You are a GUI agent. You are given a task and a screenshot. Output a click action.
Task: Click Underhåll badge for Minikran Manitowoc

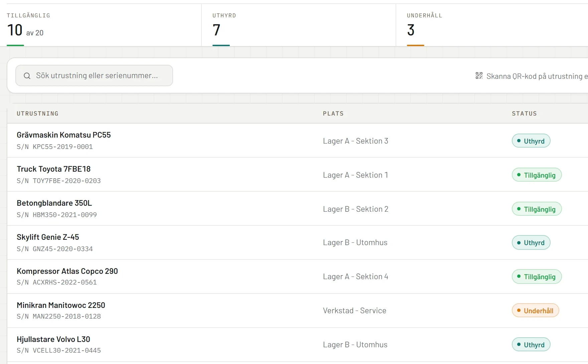[535, 311]
